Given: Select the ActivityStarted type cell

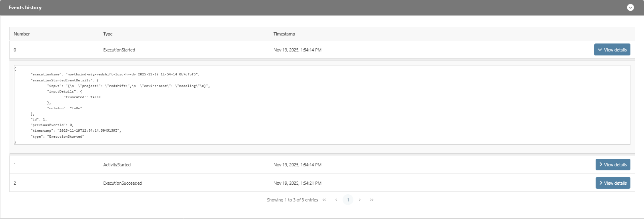Looking at the screenshot, I should tap(117, 165).
